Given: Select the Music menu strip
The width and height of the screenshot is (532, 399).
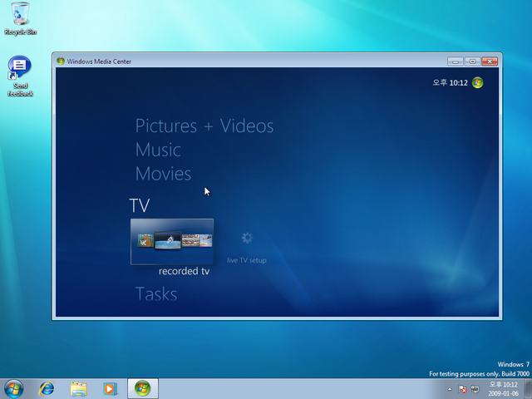Looking at the screenshot, I should point(158,150).
